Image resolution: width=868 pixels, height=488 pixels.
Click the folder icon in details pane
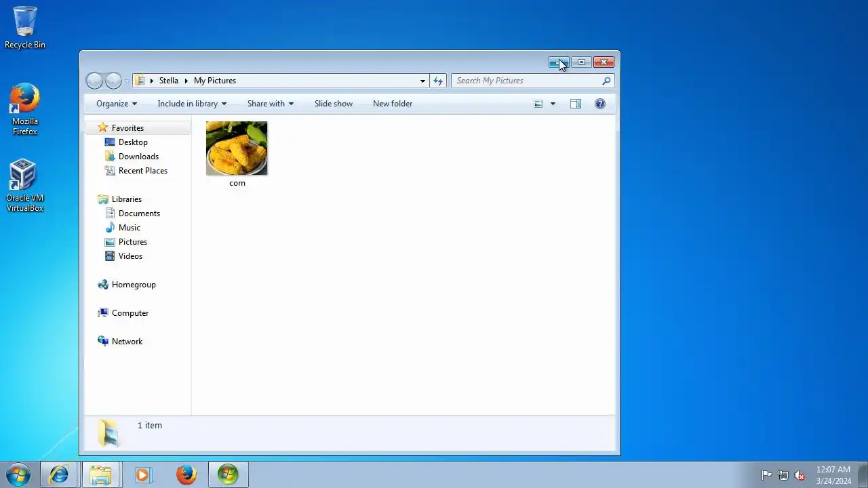(x=108, y=432)
